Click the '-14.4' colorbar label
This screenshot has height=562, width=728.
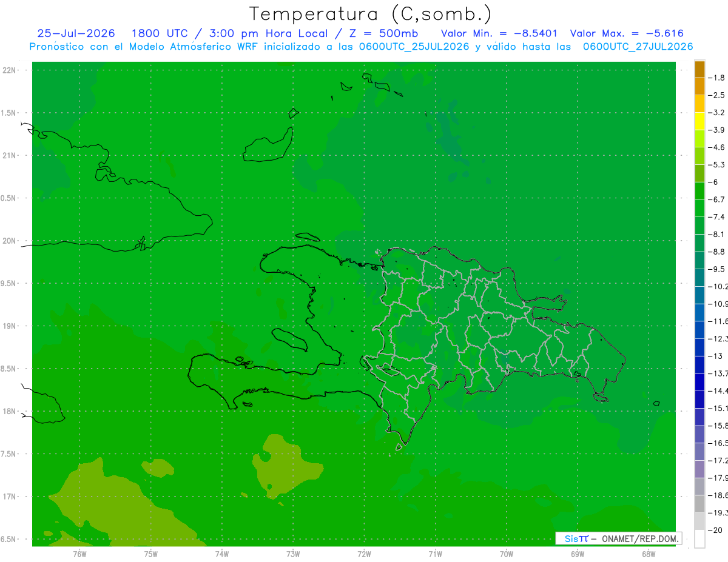(718, 391)
